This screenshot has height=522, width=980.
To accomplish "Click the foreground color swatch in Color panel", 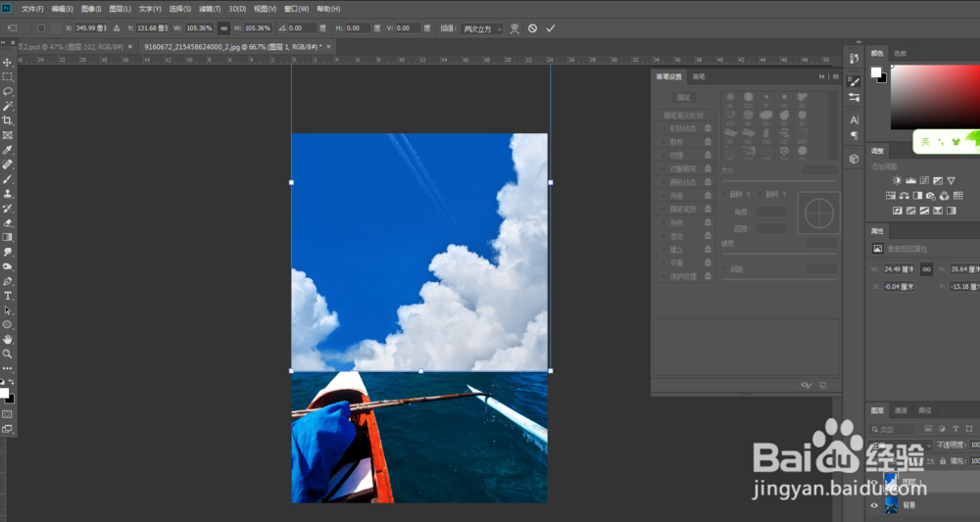I will click(876, 72).
